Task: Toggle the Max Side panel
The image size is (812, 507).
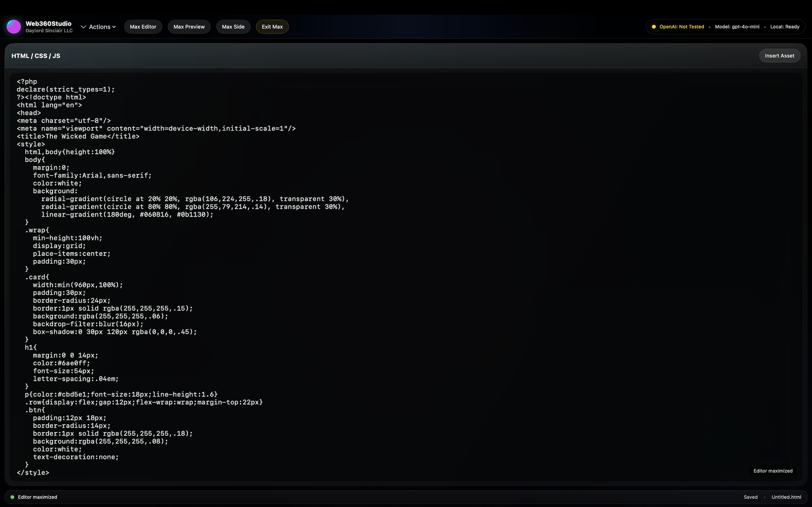Action: coord(233,26)
